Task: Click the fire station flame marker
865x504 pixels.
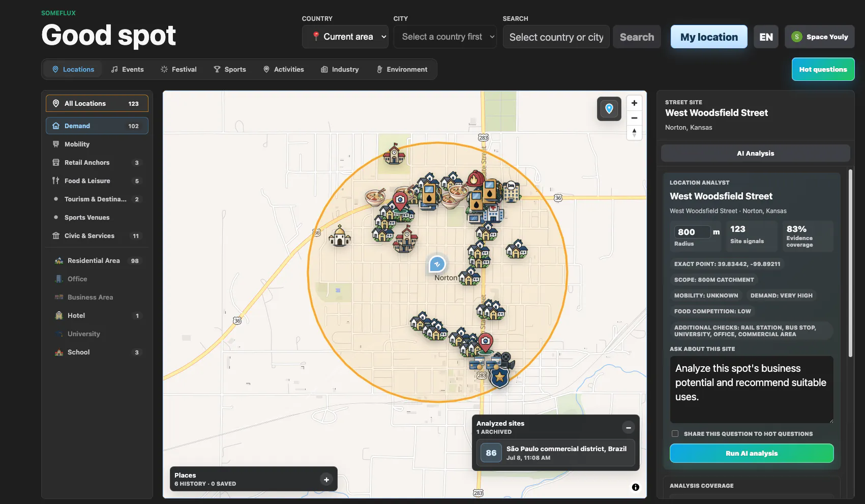Action: 474,179
